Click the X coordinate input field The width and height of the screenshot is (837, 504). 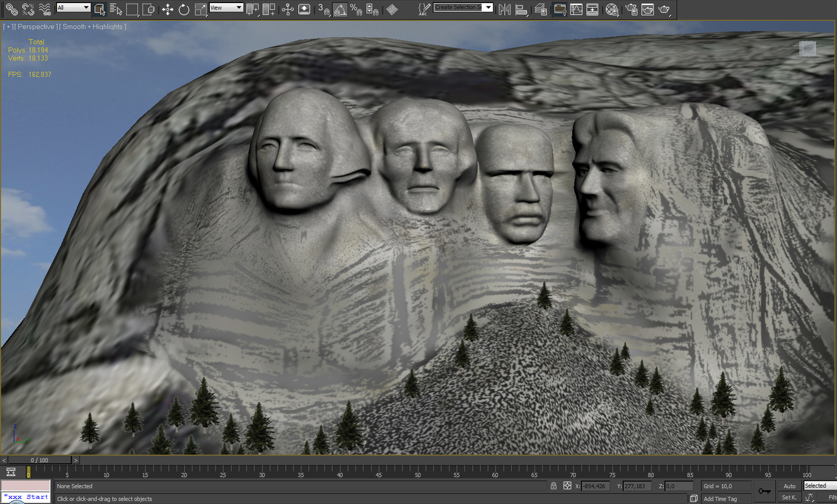tap(595, 486)
